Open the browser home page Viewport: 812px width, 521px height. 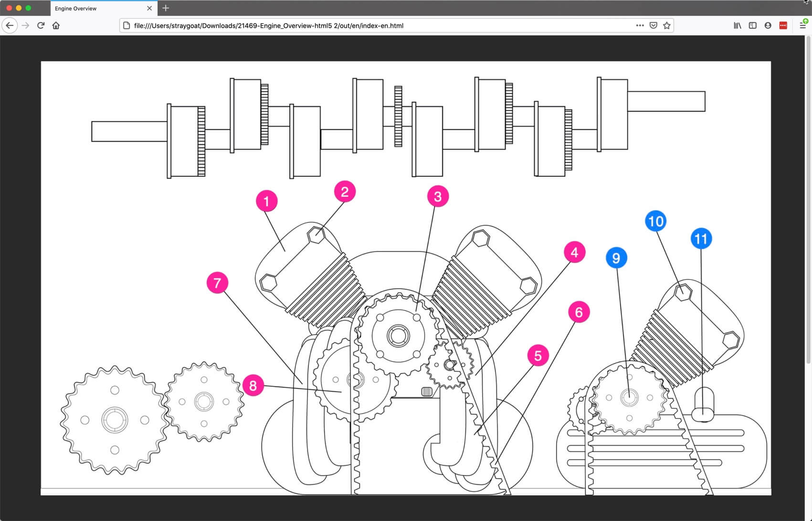tap(56, 25)
